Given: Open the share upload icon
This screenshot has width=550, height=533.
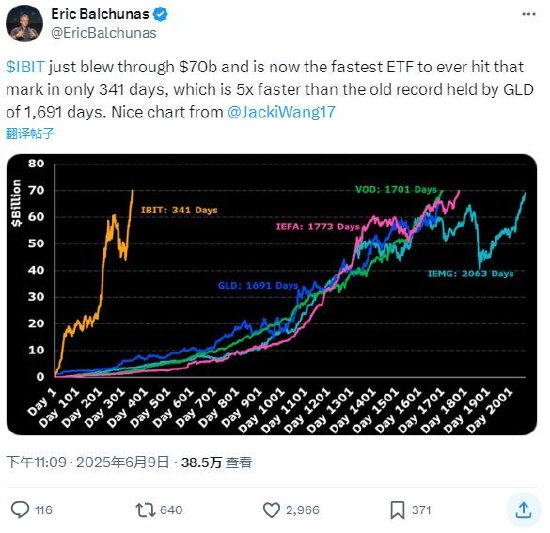Looking at the screenshot, I should [523, 510].
